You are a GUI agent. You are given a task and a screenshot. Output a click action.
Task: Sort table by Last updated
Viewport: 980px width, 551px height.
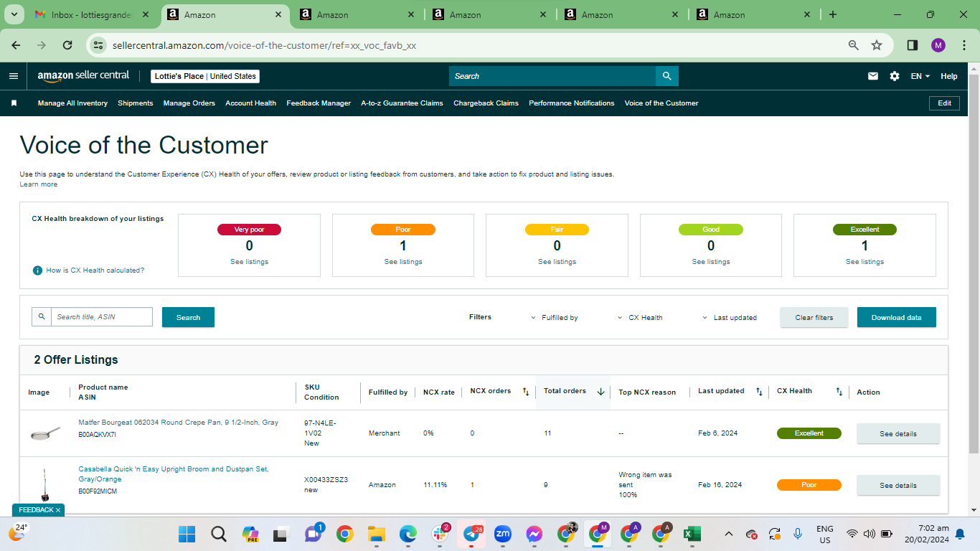(x=759, y=392)
